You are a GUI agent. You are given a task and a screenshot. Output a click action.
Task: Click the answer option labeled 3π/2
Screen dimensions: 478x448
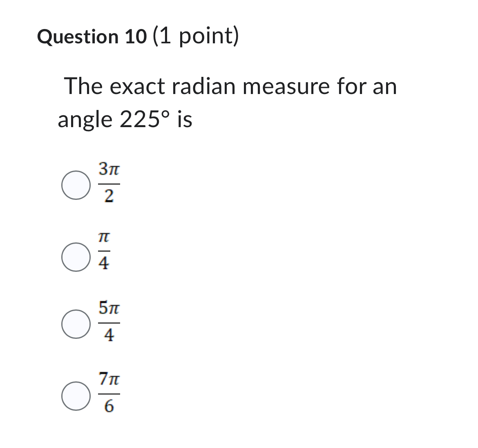pyautogui.click(x=108, y=184)
